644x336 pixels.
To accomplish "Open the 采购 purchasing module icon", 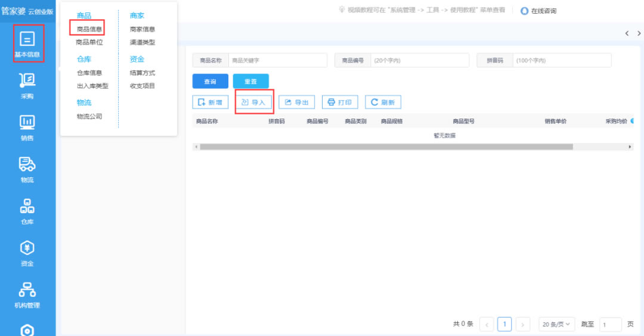I will tap(27, 80).
